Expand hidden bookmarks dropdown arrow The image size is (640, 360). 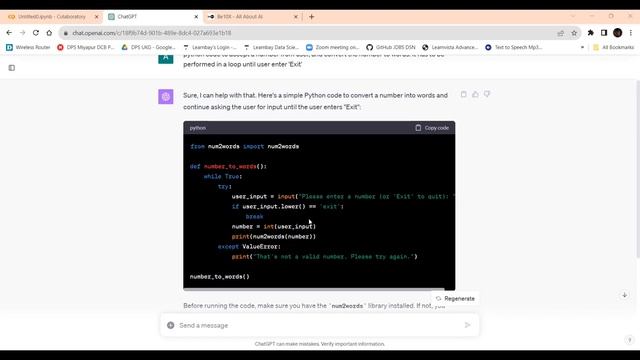pyautogui.click(x=582, y=47)
